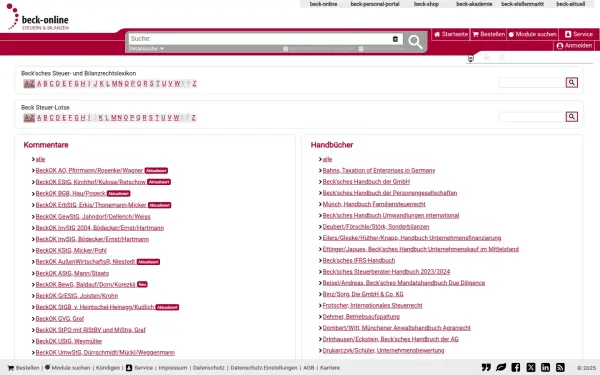Open the Bestellen cart in top bar
Viewport: 600px width, 375px height.
point(489,34)
